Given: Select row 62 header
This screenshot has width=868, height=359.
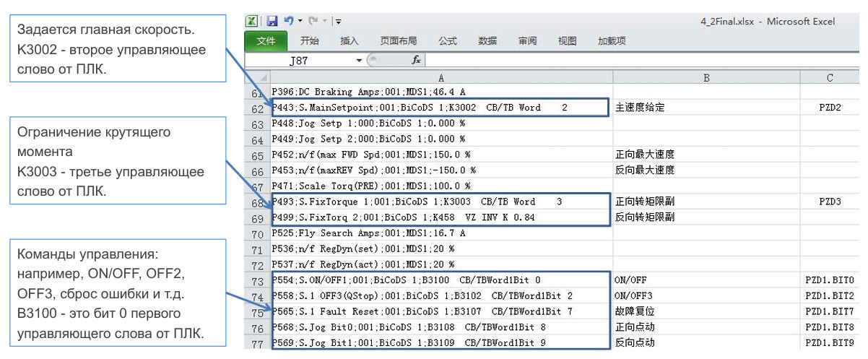Looking at the screenshot, I should click(x=256, y=108).
